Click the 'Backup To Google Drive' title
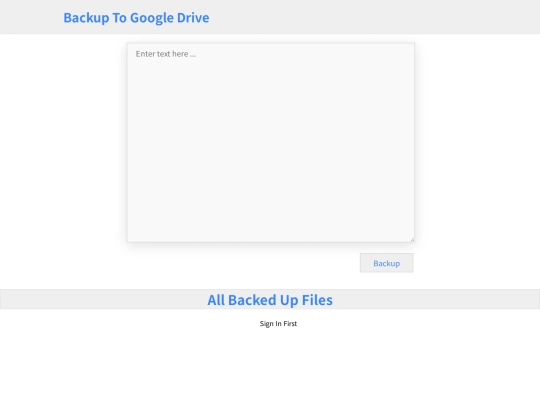The height and width of the screenshot is (405, 540). coord(136,18)
